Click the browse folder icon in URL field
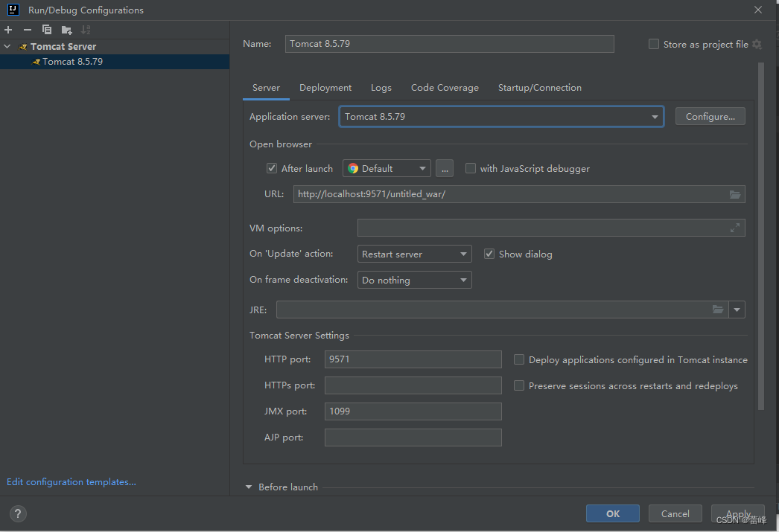 pyautogui.click(x=735, y=194)
